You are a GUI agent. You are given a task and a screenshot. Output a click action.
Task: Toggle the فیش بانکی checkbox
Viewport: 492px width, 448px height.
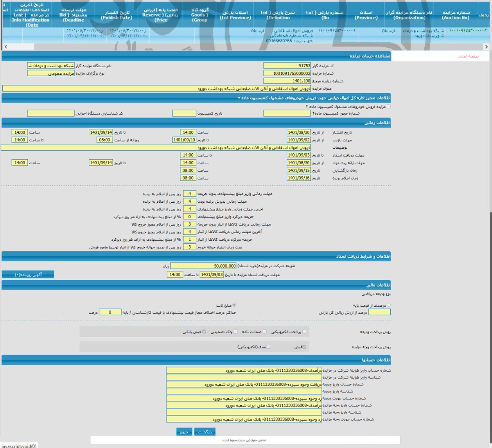(204, 332)
